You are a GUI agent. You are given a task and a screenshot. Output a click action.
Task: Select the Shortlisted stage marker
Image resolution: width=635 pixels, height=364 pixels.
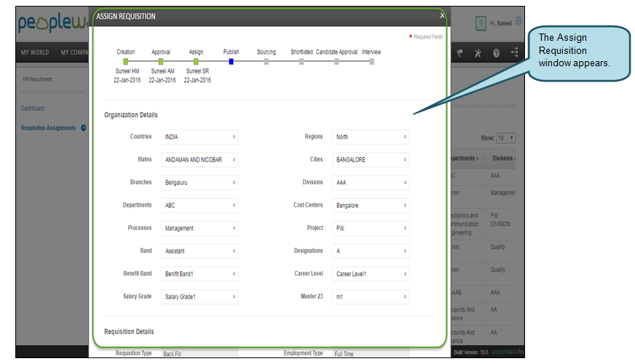(301, 62)
